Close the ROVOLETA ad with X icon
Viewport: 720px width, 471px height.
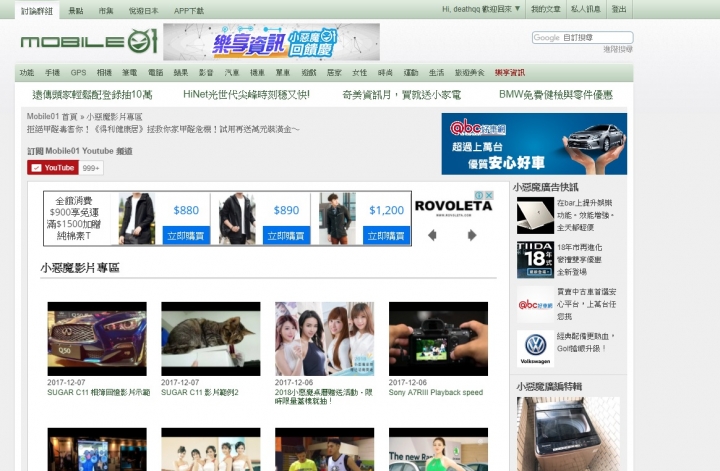pos(489,195)
